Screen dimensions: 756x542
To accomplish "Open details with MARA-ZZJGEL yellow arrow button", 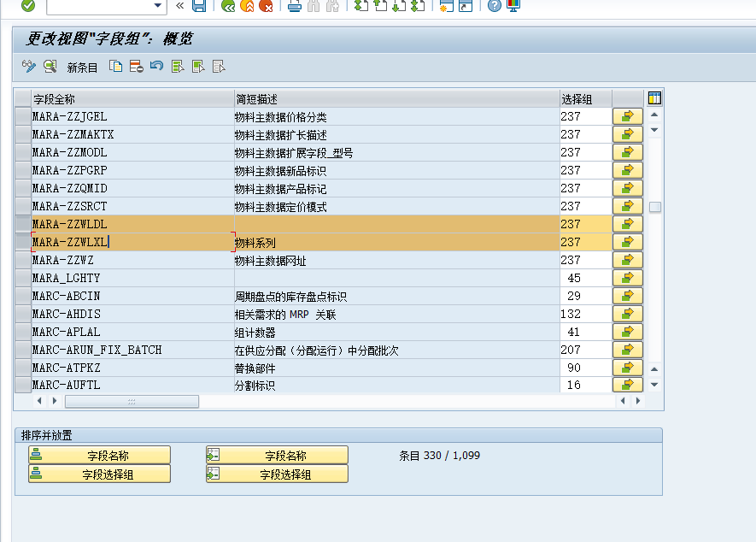I will pos(627,116).
